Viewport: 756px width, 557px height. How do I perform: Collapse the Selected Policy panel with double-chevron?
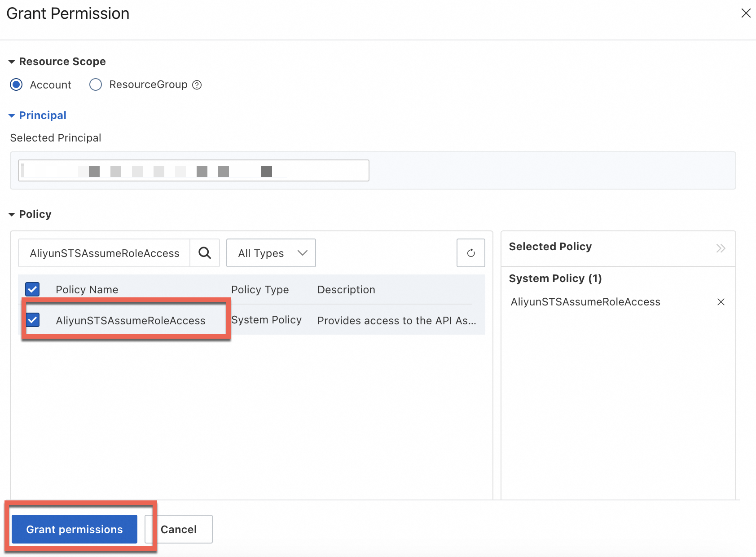coord(721,248)
